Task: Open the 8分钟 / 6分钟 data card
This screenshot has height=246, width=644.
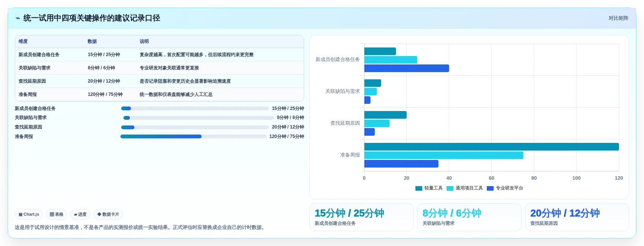Action: pos(469,217)
